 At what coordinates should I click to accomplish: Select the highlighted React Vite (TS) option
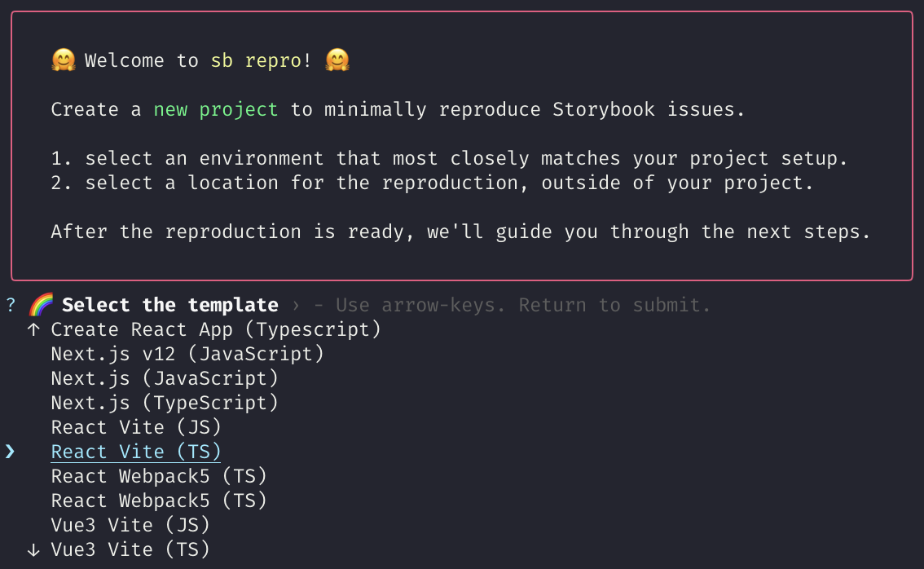[x=135, y=452]
